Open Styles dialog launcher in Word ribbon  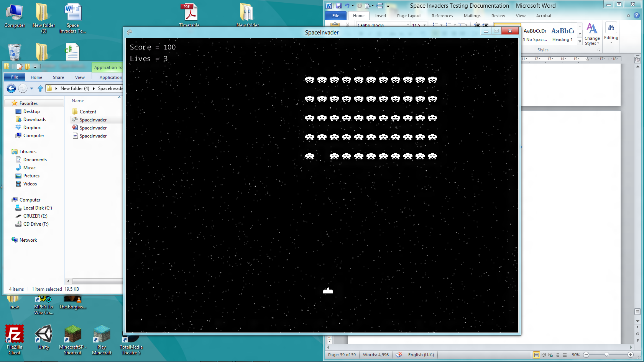[599, 50]
